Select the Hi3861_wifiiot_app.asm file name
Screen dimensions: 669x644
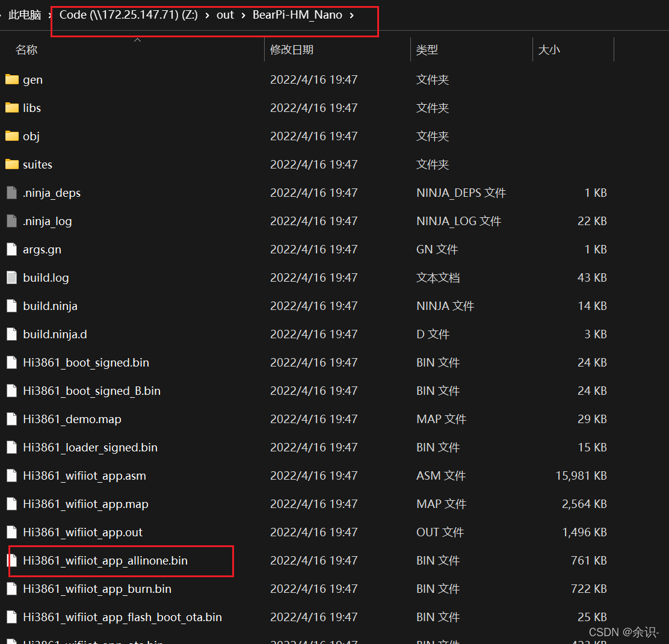pyautogui.click(x=84, y=476)
